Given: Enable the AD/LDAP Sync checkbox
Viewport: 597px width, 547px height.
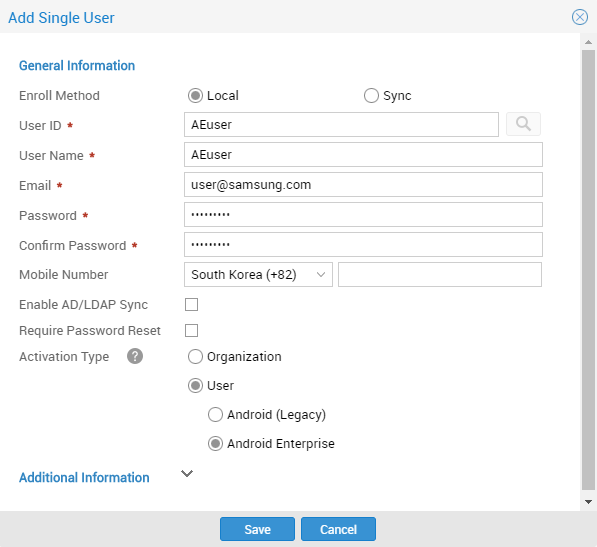Looking at the screenshot, I should (x=192, y=305).
